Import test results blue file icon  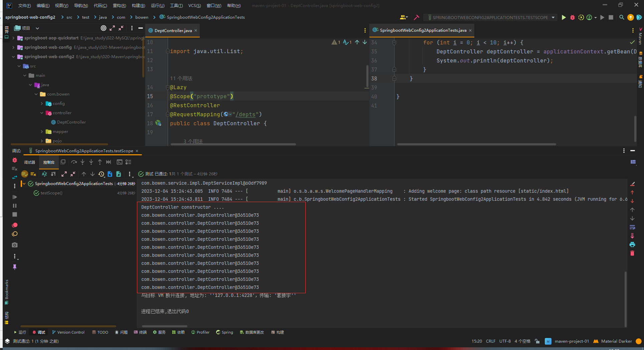coord(110,174)
